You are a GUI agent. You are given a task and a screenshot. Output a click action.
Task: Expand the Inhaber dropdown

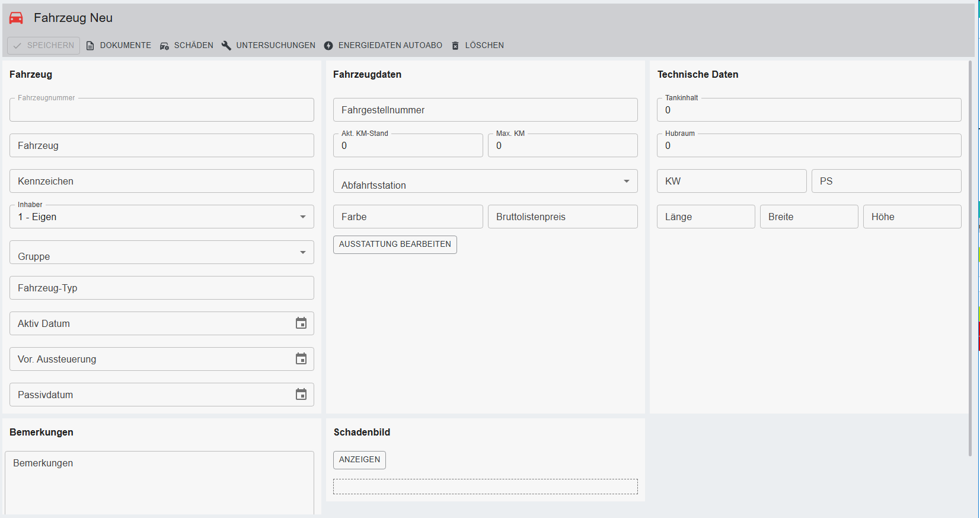click(x=303, y=217)
